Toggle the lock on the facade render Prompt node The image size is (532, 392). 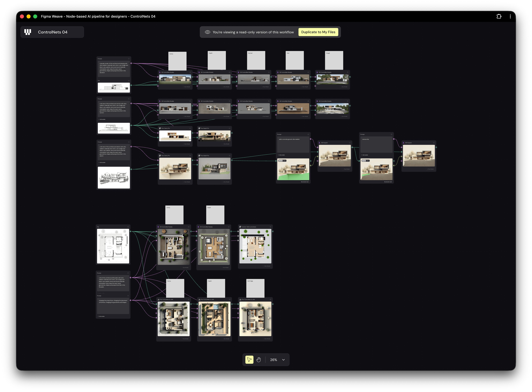[129, 59]
